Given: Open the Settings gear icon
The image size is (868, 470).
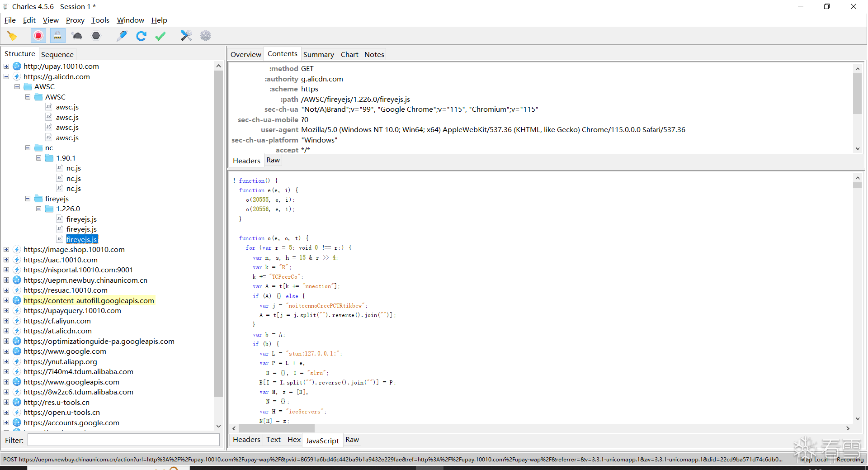Looking at the screenshot, I should tap(206, 36).
